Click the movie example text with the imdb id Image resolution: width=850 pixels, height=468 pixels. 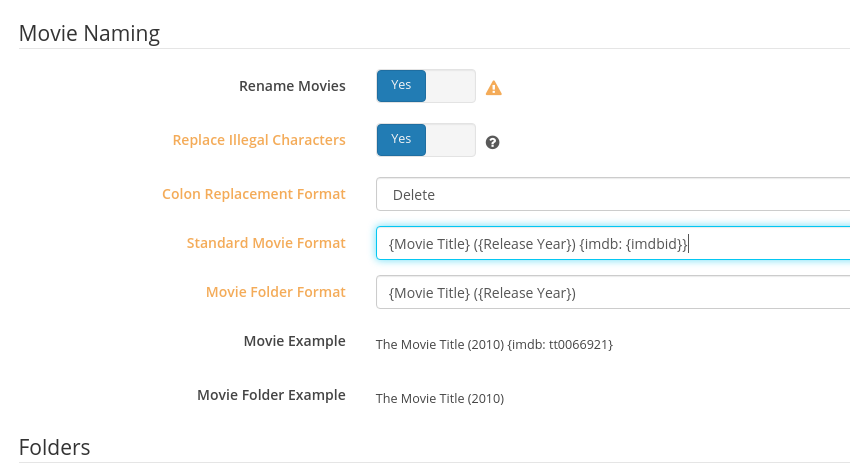pyautogui.click(x=494, y=344)
